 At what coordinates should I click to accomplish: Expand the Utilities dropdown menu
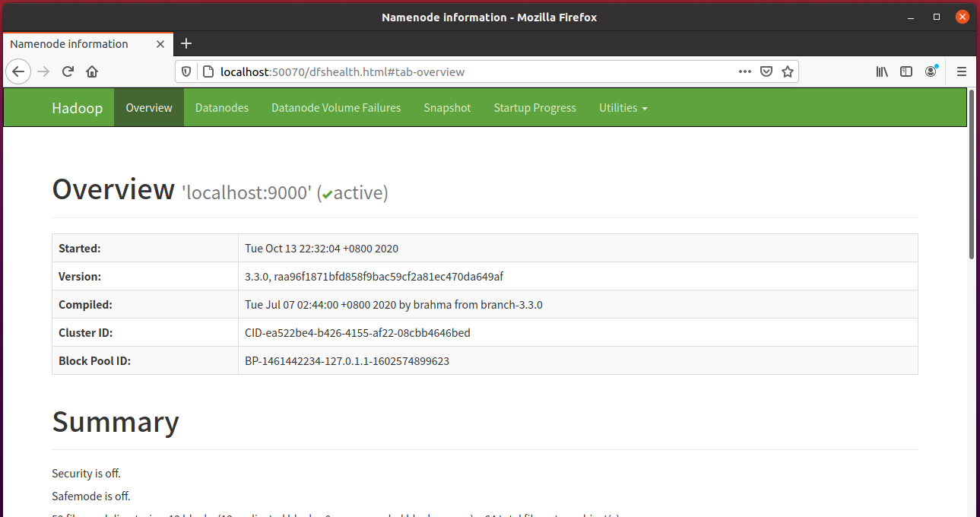[623, 108]
